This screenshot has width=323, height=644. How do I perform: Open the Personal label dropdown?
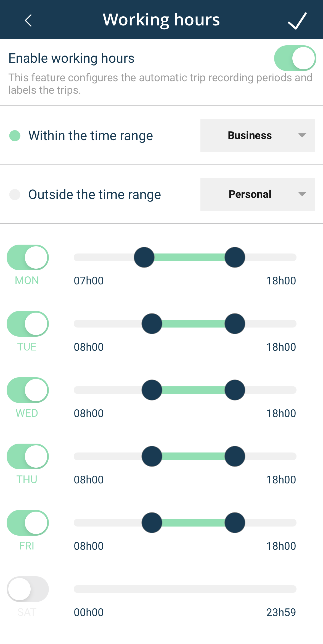[x=257, y=194]
